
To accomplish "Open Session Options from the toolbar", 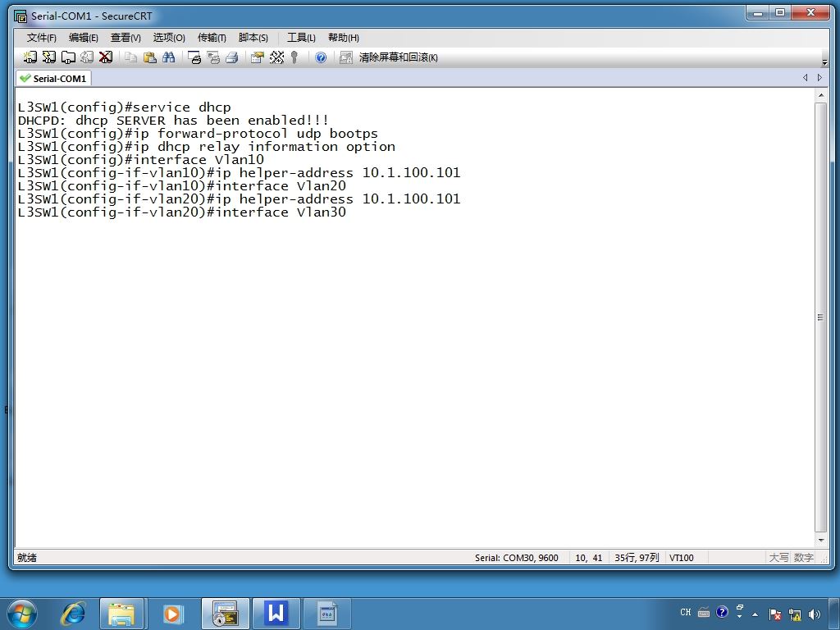I will [258, 57].
